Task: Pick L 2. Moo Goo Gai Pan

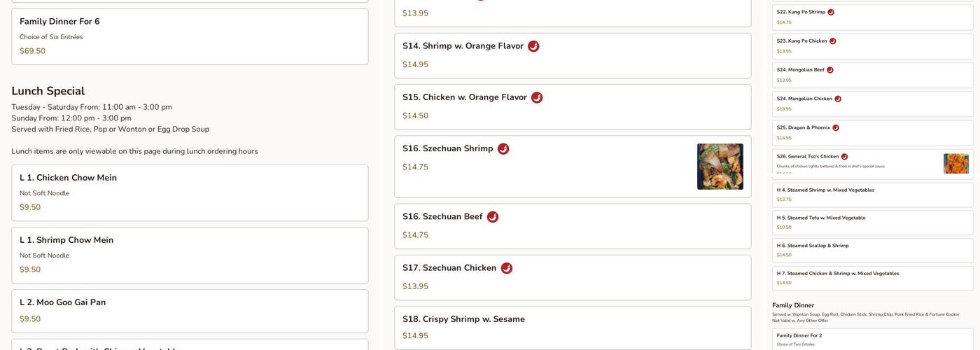Action: point(190,311)
